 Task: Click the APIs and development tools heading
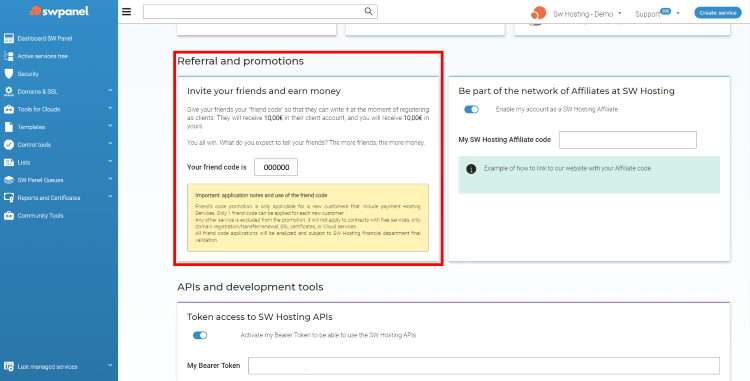point(250,287)
